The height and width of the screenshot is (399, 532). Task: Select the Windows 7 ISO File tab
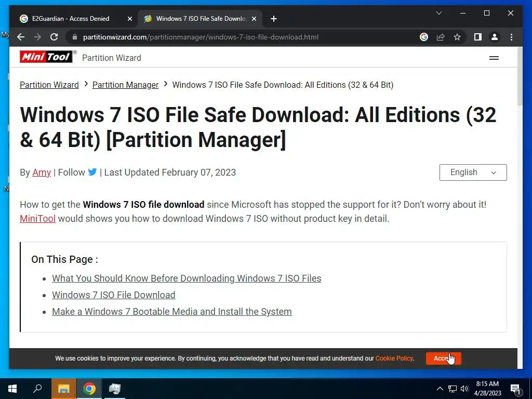click(200, 19)
